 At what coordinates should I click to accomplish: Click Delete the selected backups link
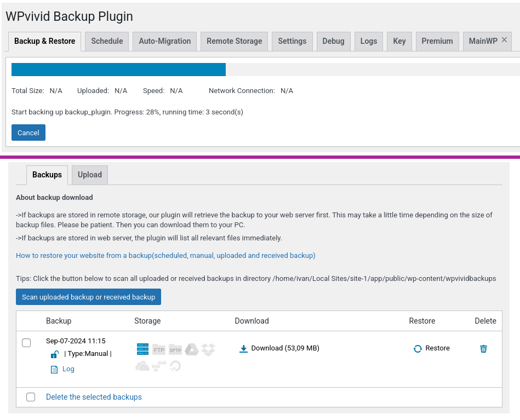tap(94, 397)
